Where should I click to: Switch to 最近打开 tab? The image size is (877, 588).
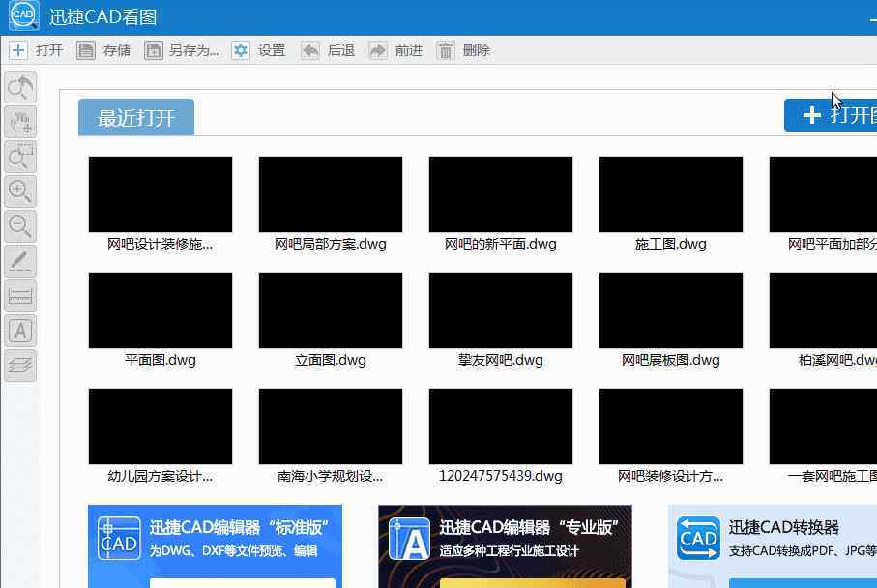136,117
